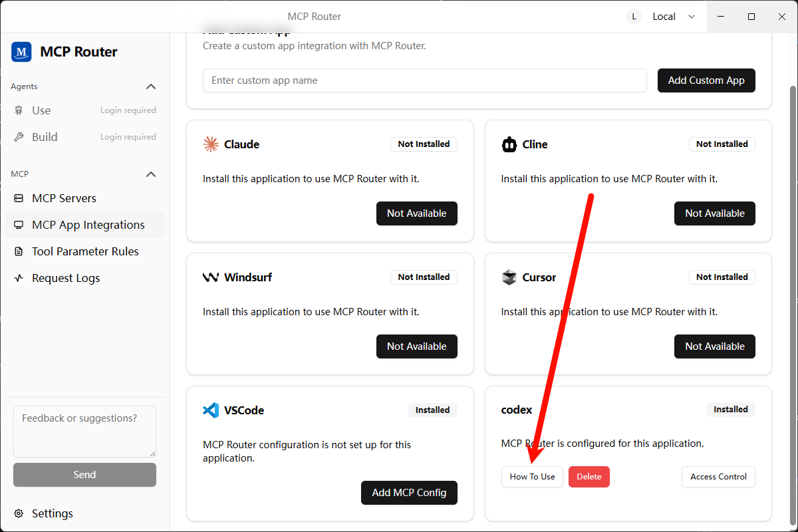
Task: Click the custom app name field
Action: [x=424, y=80]
